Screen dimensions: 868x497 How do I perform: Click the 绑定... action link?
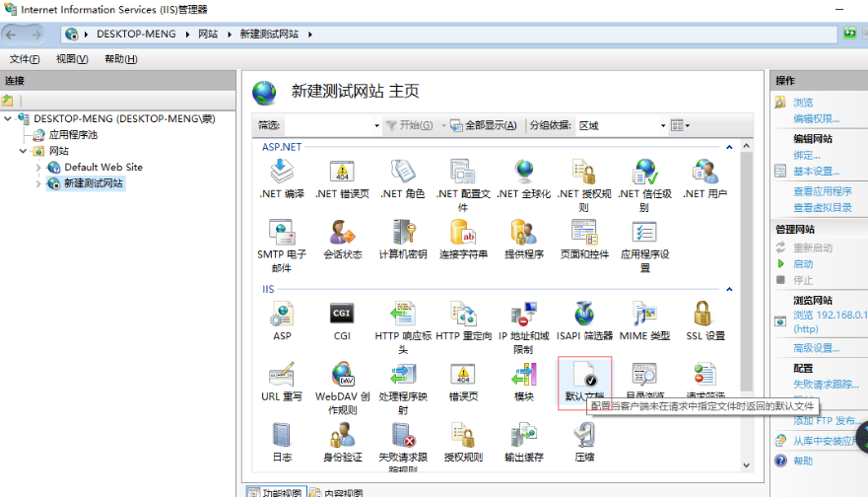(807, 155)
